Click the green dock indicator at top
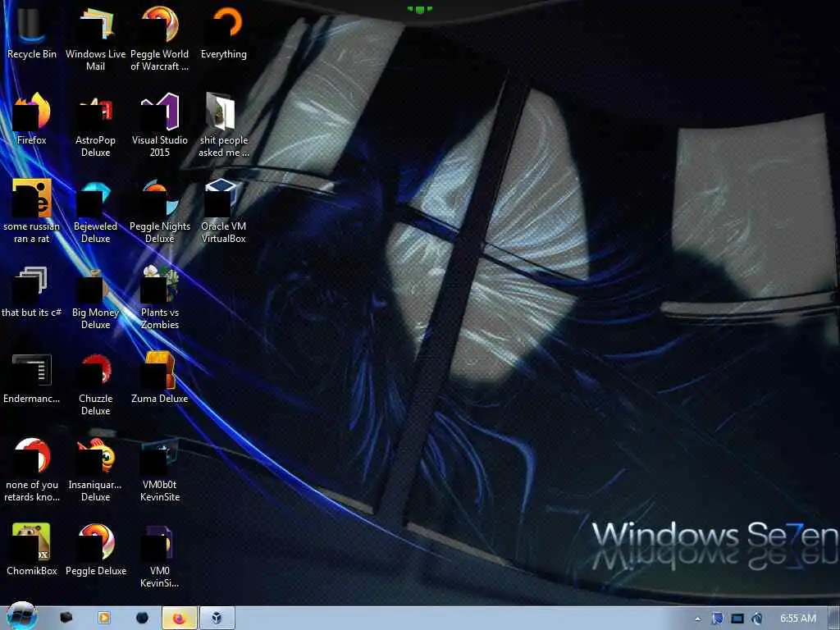840x630 pixels. [x=420, y=9]
